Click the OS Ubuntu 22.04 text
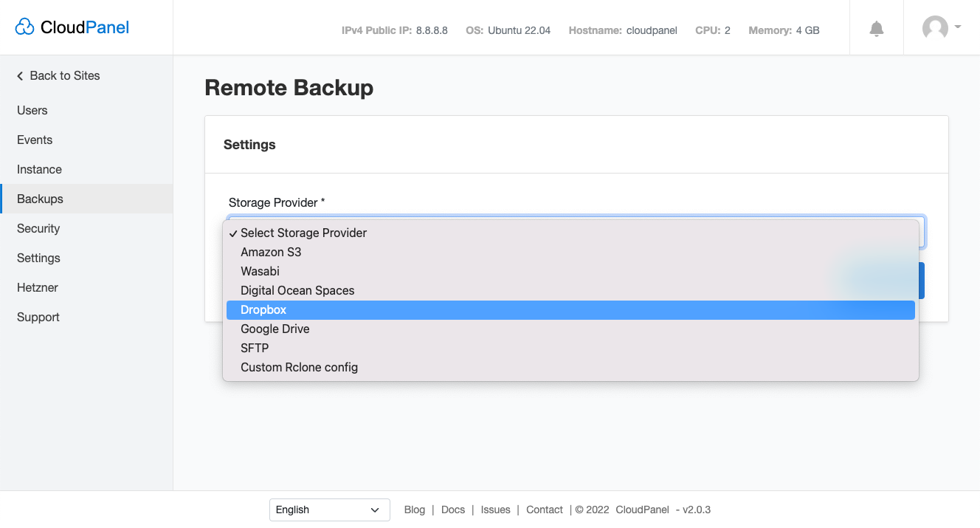This screenshot has width=980, height=528. (x=508, y=30)
